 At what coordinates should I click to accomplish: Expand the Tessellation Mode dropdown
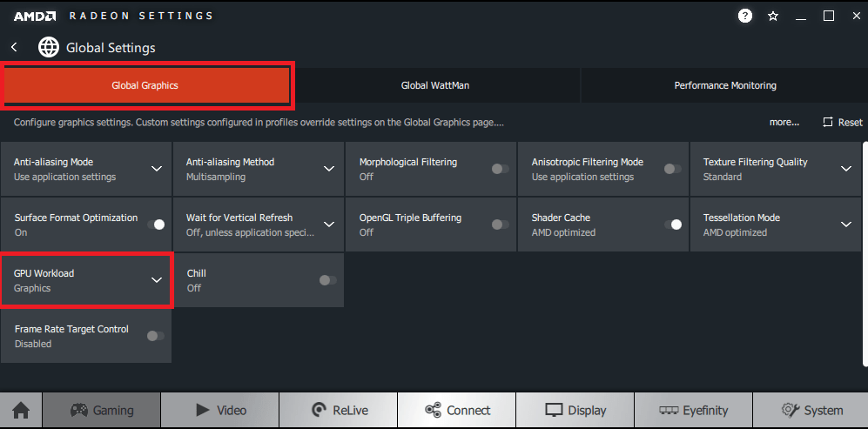pos(846,225)
